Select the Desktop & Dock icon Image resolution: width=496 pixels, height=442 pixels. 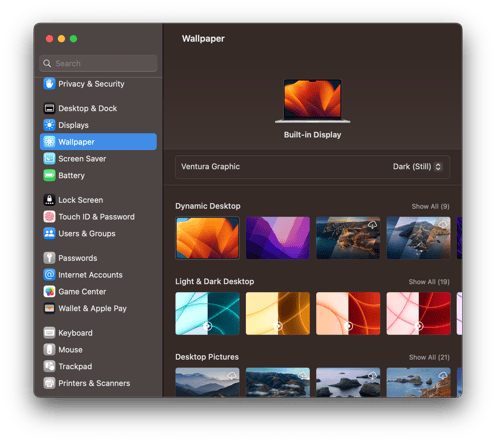(x=49, y=108)
